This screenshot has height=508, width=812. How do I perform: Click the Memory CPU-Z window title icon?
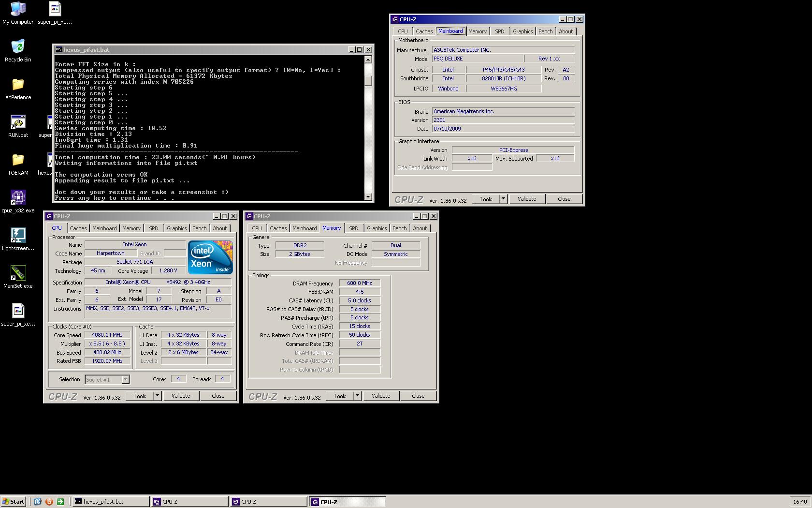click(249, 216)
